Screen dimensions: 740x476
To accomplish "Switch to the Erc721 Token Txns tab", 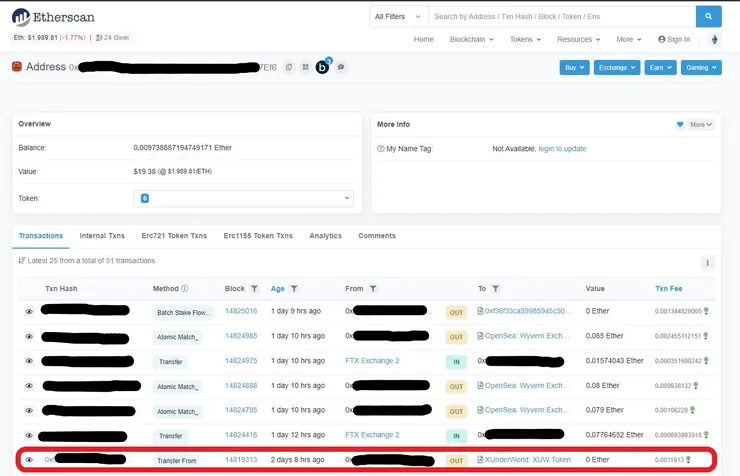I will click(174, 236).
